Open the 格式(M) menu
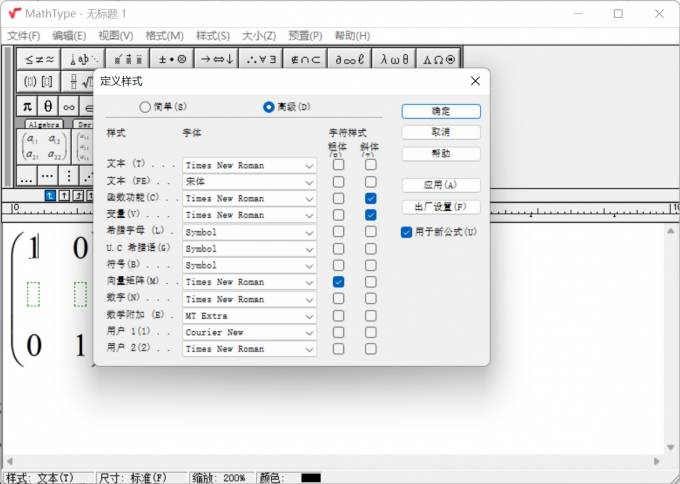This screenshot has width=680, height=484. click(x=164, y=36)
